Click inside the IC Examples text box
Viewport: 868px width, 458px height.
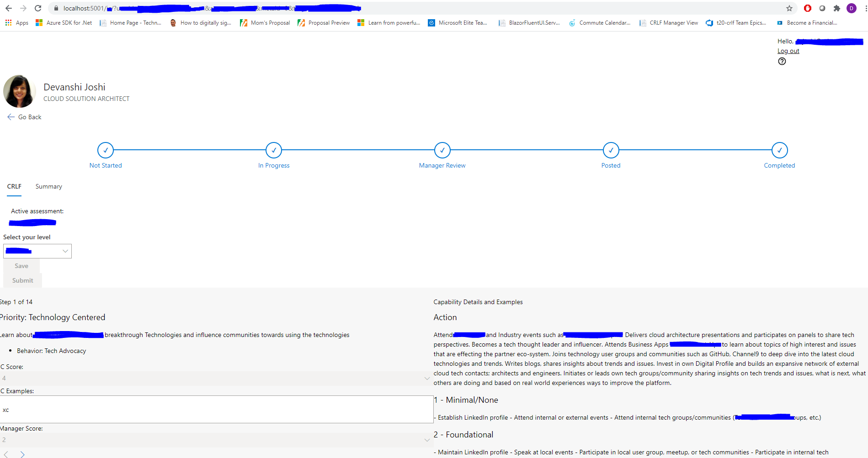(215, 409)
